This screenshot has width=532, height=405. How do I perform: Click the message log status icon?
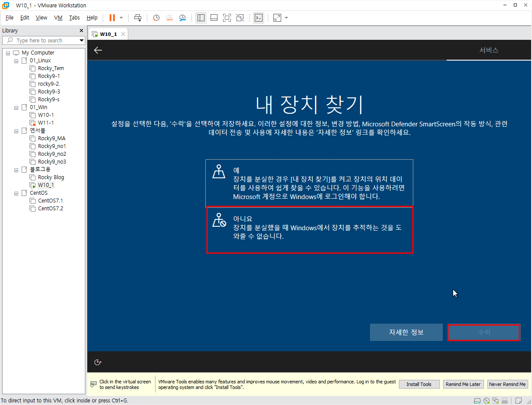tap(518, 401)
